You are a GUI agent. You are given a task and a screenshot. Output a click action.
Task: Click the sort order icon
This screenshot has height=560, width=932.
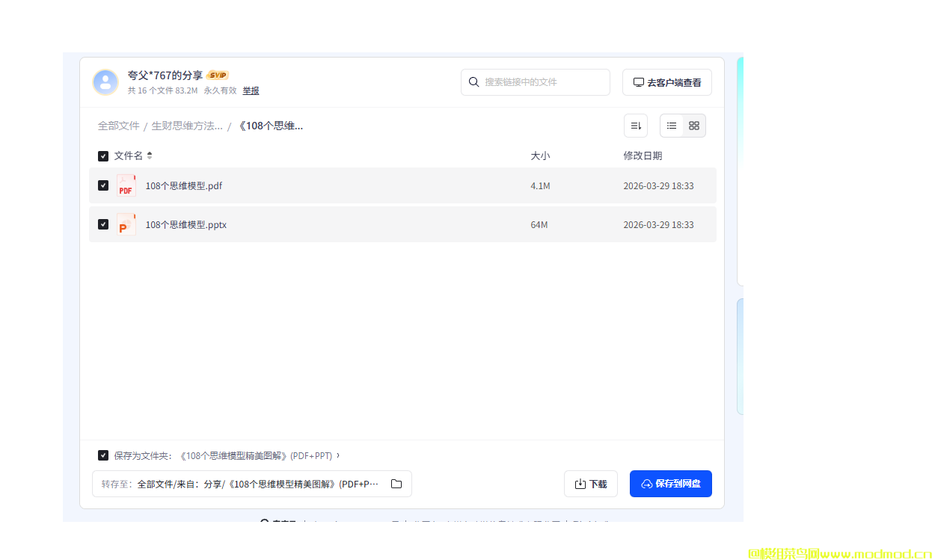(636, 126)
